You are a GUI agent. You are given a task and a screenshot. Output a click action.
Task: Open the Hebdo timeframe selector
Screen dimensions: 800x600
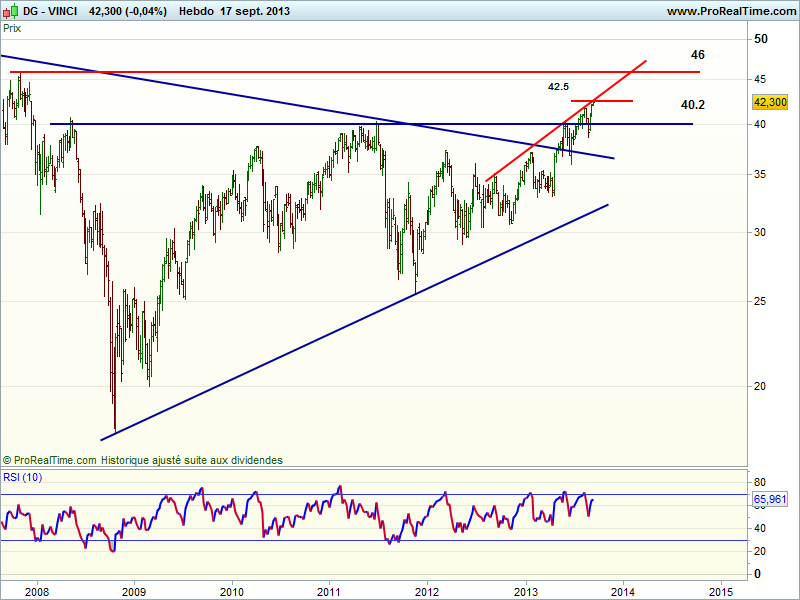pos(198,11)
